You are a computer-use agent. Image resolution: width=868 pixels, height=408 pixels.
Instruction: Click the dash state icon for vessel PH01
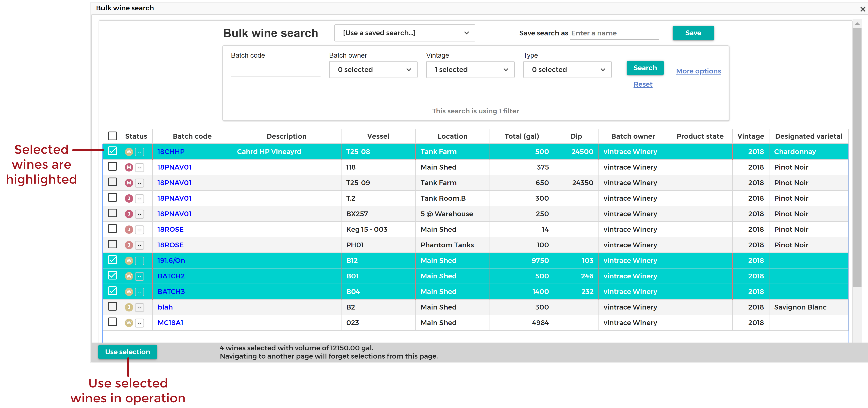139,245
